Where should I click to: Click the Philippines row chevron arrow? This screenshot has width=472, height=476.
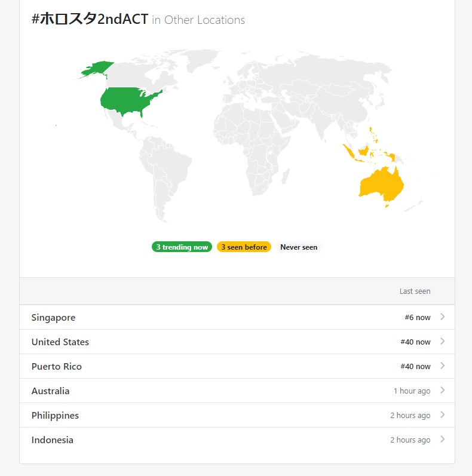(x=443, y=414)
